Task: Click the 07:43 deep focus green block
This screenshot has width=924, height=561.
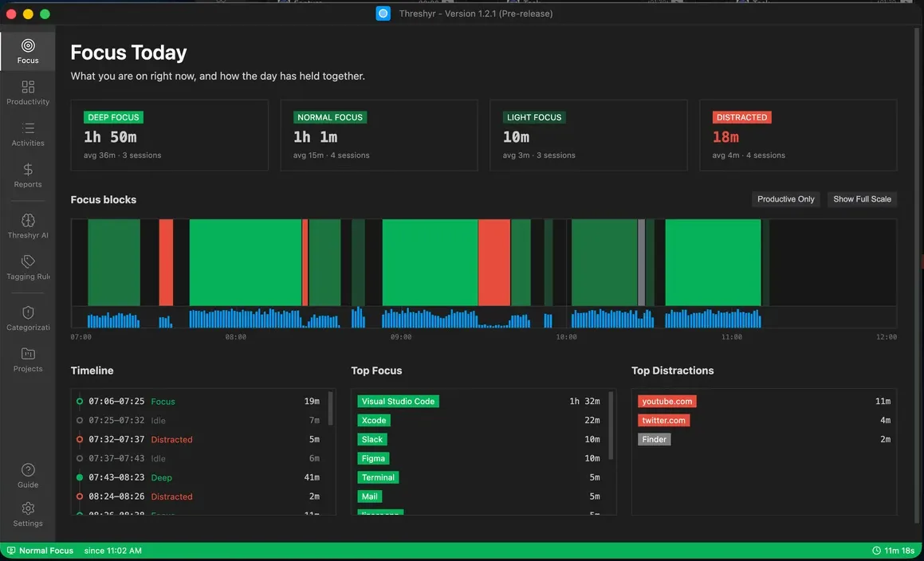Action: click(x=245, y=262)
